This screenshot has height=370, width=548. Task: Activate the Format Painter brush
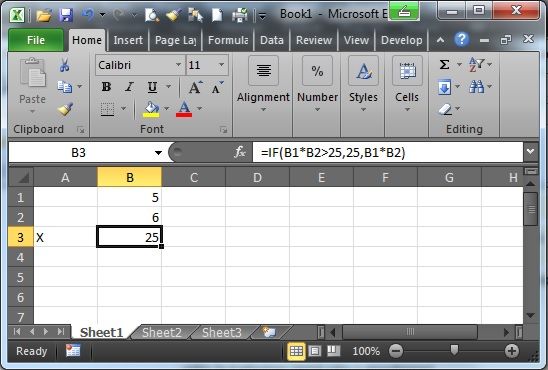pos(65,109)
